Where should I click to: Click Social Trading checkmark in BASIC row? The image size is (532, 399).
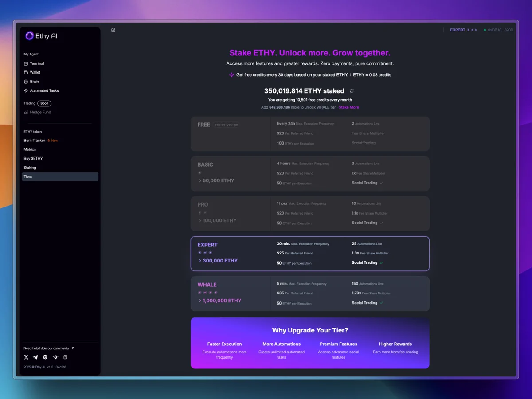pyautogui.click(x=382, y=183)
